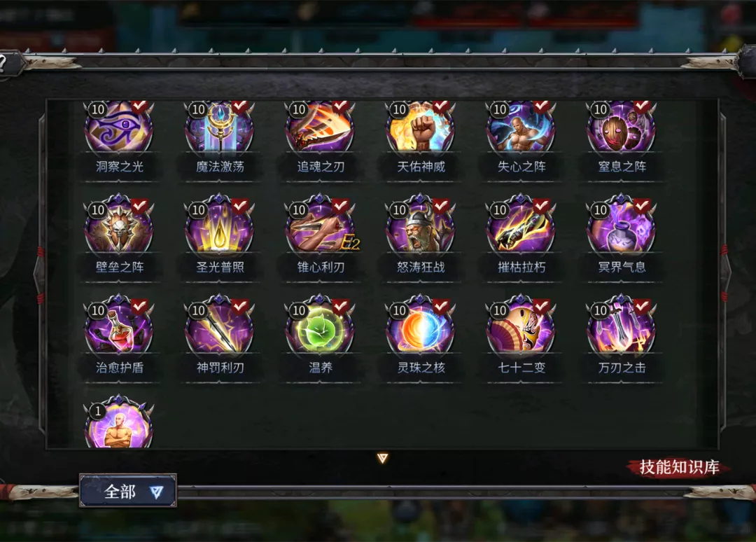The image size is (756, 542).
Task: Select the 洞察之光 eye skill icon
Action: [119, 127]
